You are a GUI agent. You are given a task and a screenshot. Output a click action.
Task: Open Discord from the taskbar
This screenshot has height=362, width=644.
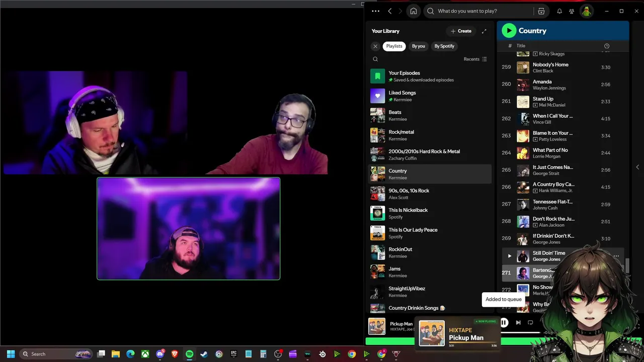[x=160, y=354]
